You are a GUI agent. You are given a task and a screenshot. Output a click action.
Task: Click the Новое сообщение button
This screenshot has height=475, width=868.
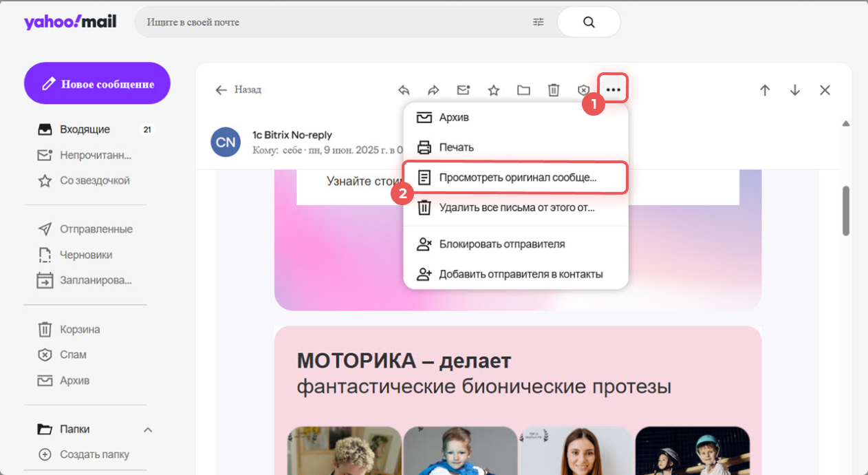tap(97, 84)
